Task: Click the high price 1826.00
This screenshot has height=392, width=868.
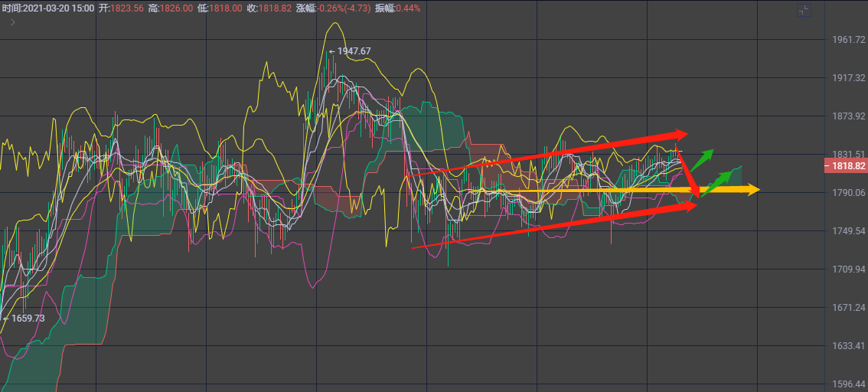Action: (x=177, y=8)
